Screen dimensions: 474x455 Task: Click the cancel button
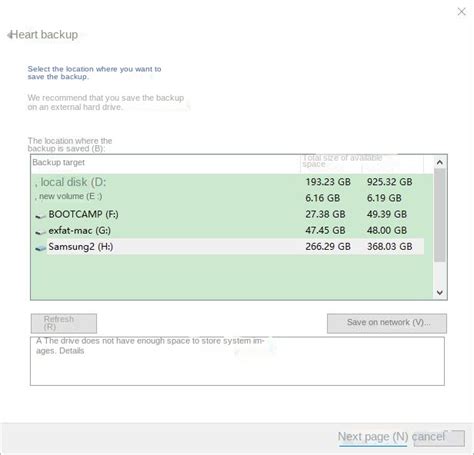pos(438,437)
